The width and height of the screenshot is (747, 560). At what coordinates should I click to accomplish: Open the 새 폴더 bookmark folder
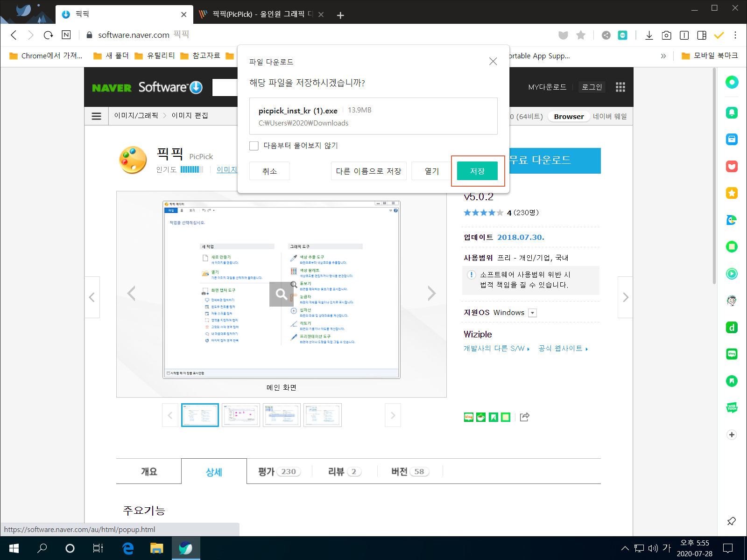111,56
